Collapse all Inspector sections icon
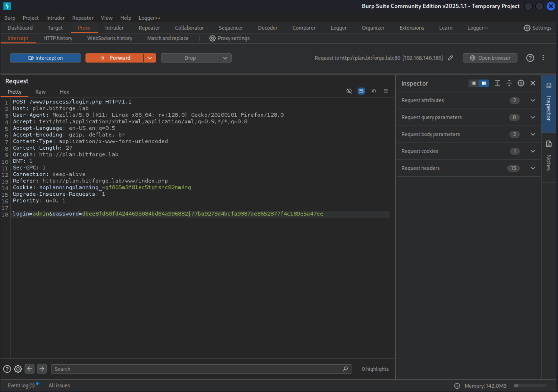This screenshot has height=392, width=558. 509,83
